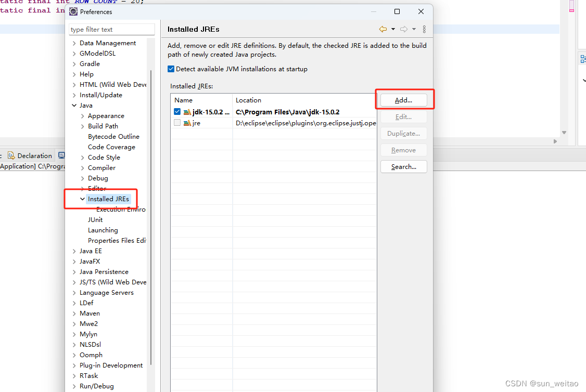Click the Add button to add a JRE
The width and height of the screenshot is (586, 392).
(x=404, y=99)
